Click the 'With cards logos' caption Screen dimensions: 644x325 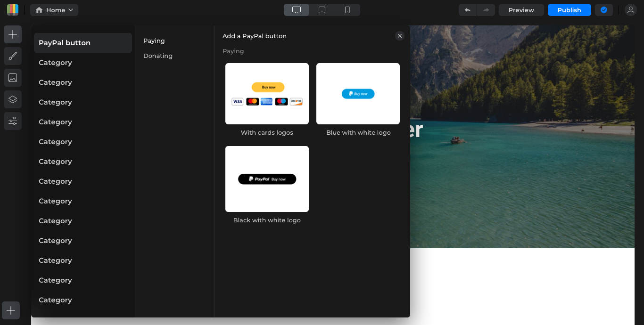pyautogui.click(x=267, y=133)
